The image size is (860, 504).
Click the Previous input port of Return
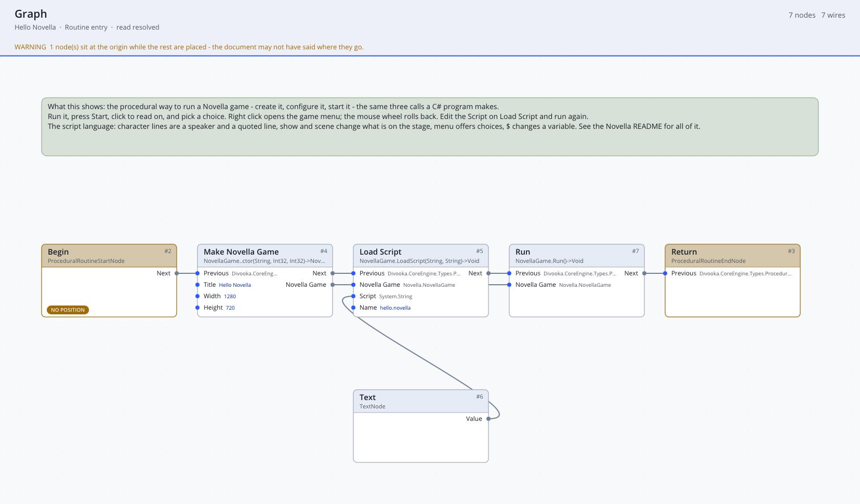pos(665,273)
